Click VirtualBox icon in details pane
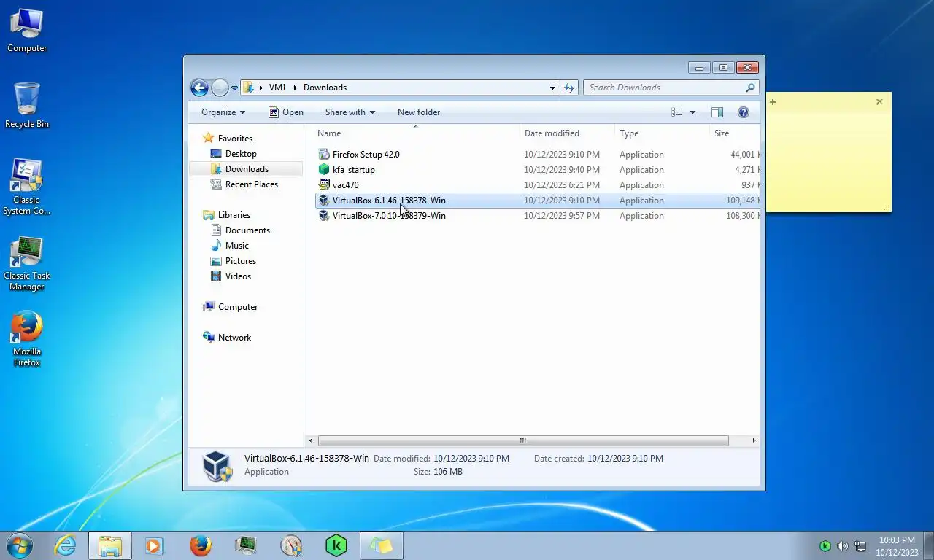Image resolution: width=934 pixels, height=560 pixels. point(217,466)
